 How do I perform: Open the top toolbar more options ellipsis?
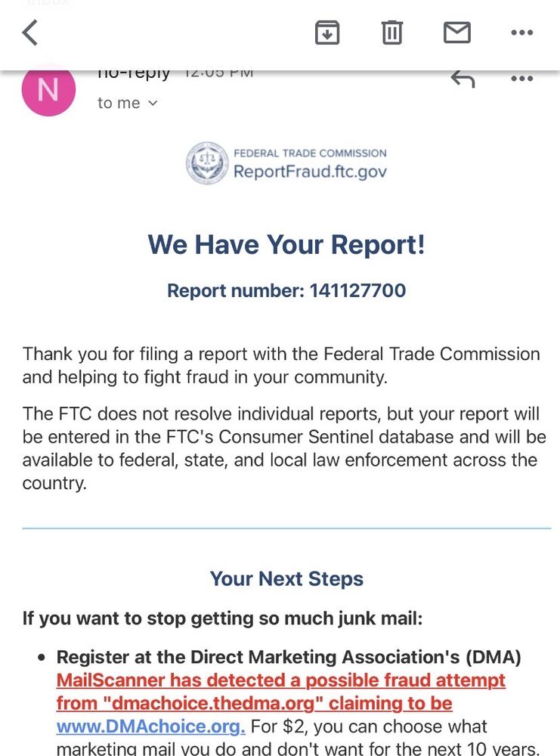pyautogui.click(x=521, y=33)
